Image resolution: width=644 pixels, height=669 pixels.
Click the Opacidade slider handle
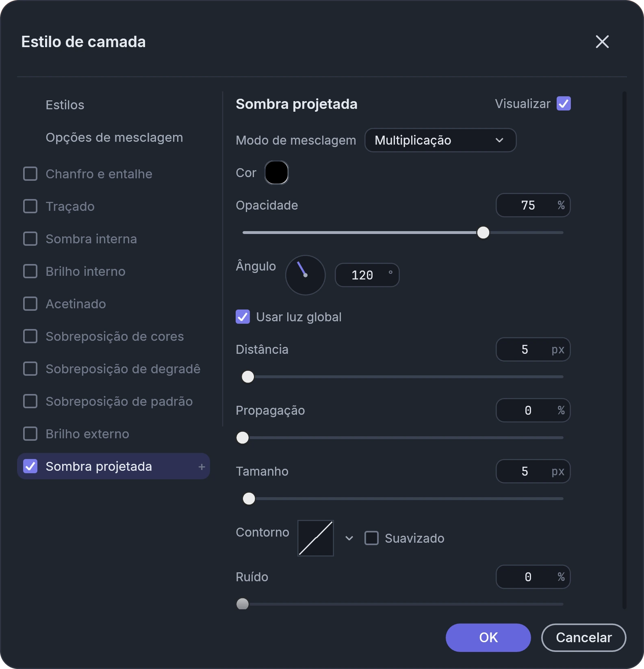click(483, 233)
